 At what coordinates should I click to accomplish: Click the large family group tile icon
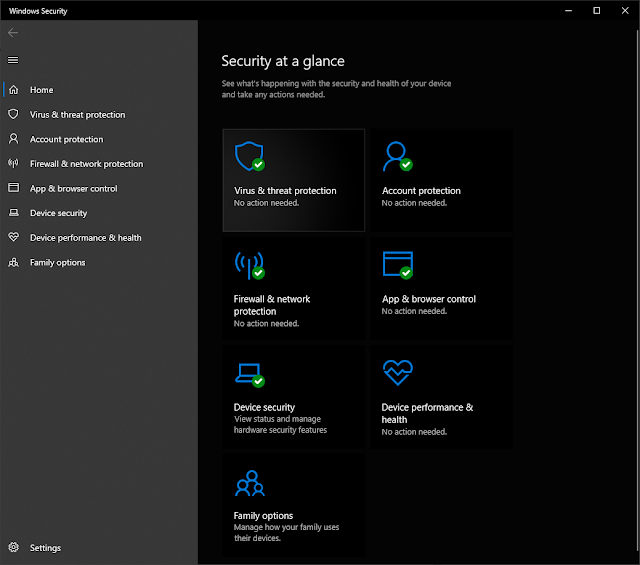coord(250,483)
